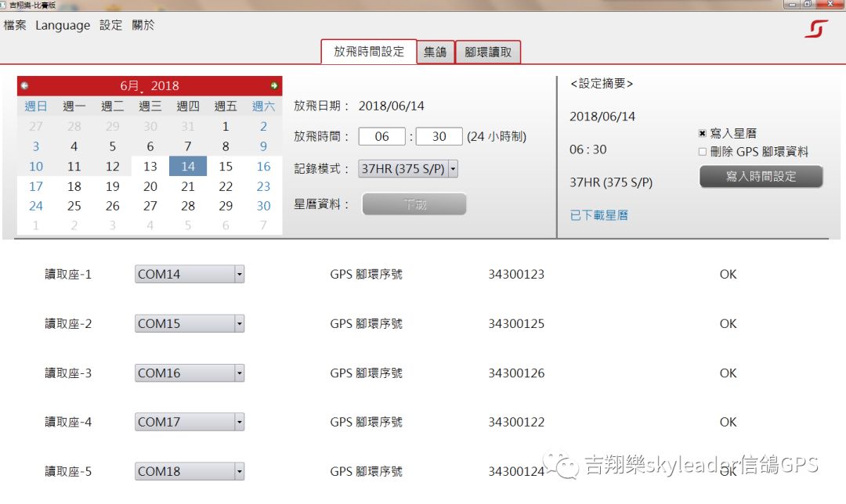Click the next month arrow in calendar
The image size is (846, 504).
point(274,85)
